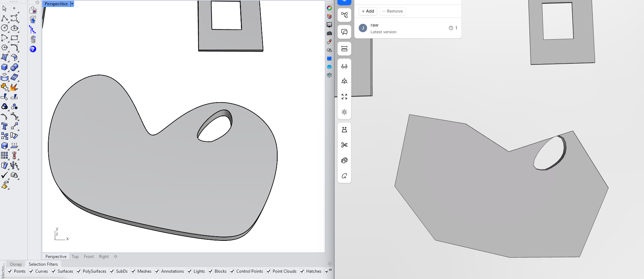Image resolution: width=644 pixels, height=279 pixels.
Task: Uncheck the Curves selection filter
Action: [31, 271]
